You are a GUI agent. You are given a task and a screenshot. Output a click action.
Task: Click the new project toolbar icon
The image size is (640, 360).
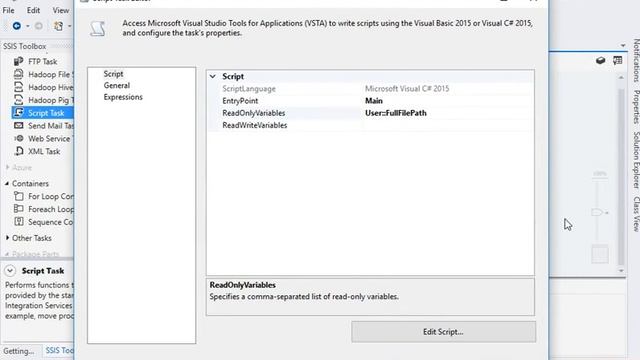(x=58, y=26)
